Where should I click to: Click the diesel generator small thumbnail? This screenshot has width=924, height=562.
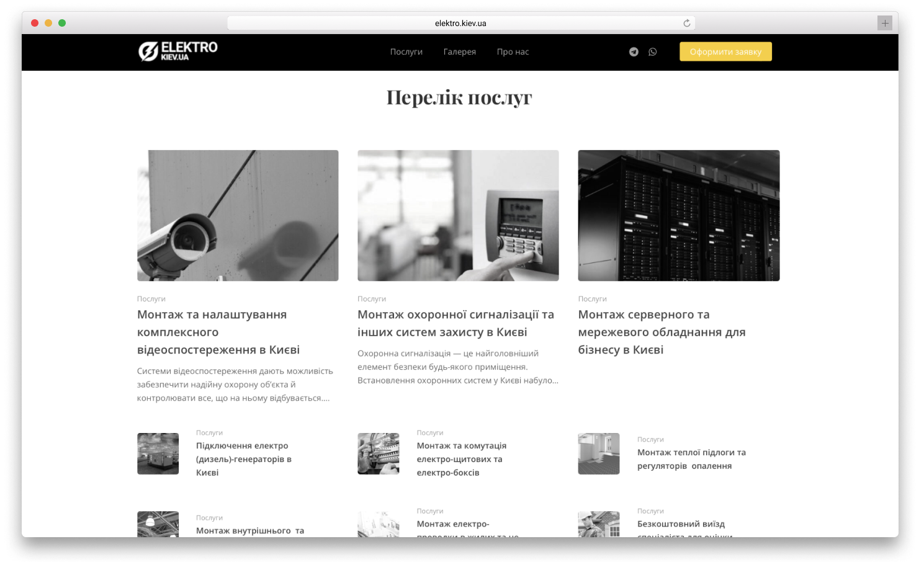(x=158, y=453)
